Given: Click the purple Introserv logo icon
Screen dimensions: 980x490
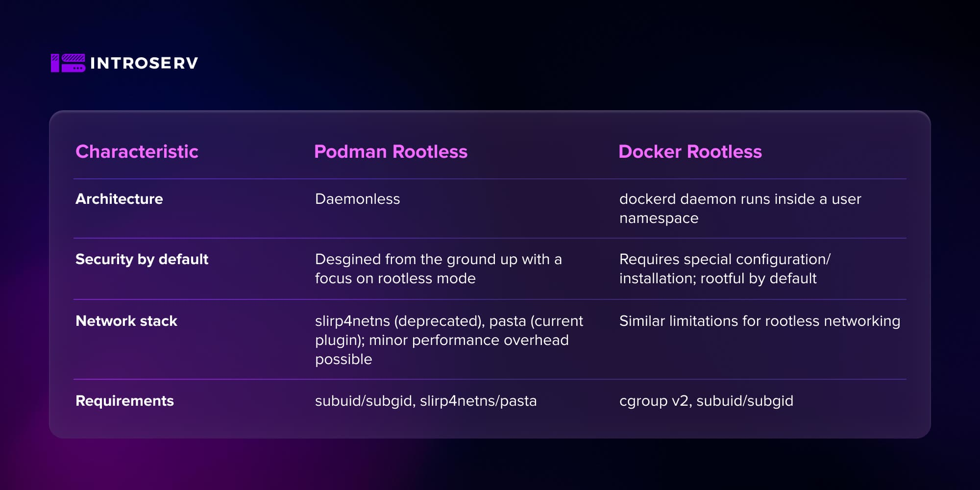Looking at the screenshot, I should tap(68, 63).
